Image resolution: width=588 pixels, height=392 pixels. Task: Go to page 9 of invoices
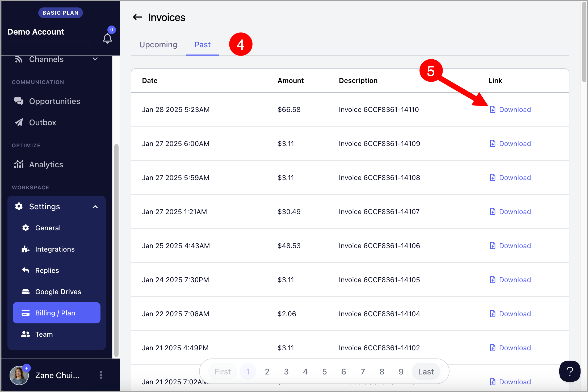401,372
